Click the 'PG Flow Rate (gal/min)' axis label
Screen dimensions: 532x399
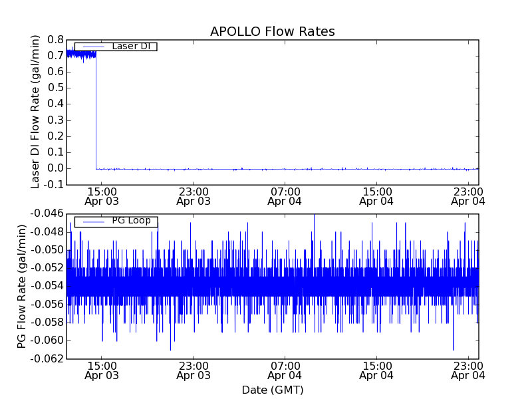coord(21,287)
